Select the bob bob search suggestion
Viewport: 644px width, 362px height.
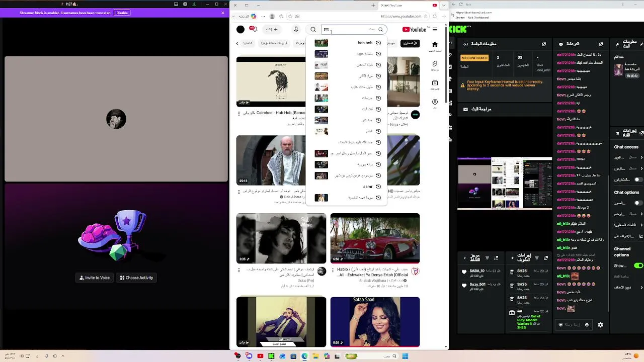tap(347, 43)
